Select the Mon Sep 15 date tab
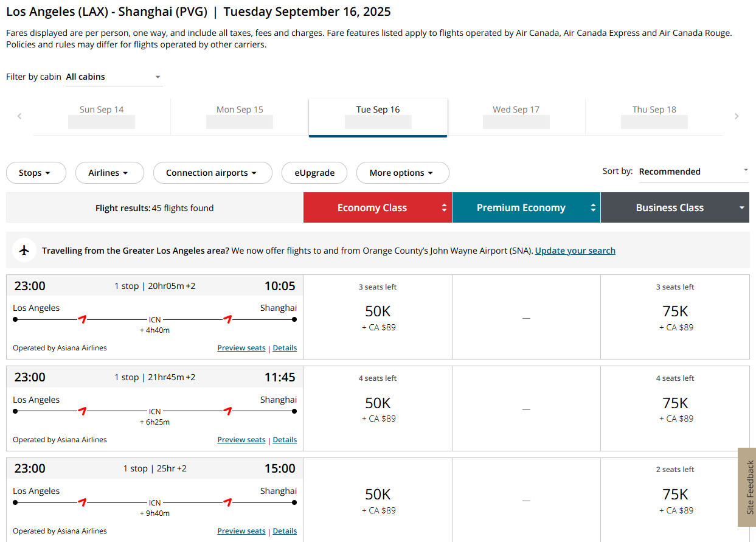 pyautogui.click(x=240, y=117)
